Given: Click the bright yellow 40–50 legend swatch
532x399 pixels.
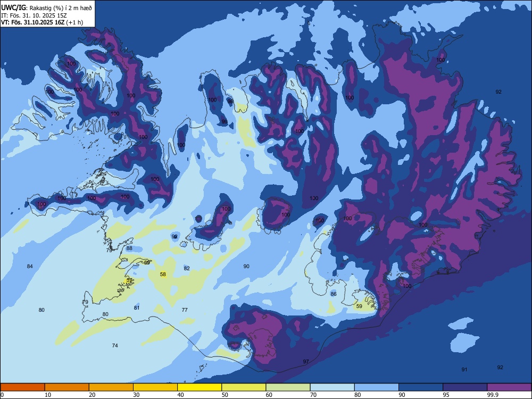Looking at the screenshot, I should tap(199, 387).
